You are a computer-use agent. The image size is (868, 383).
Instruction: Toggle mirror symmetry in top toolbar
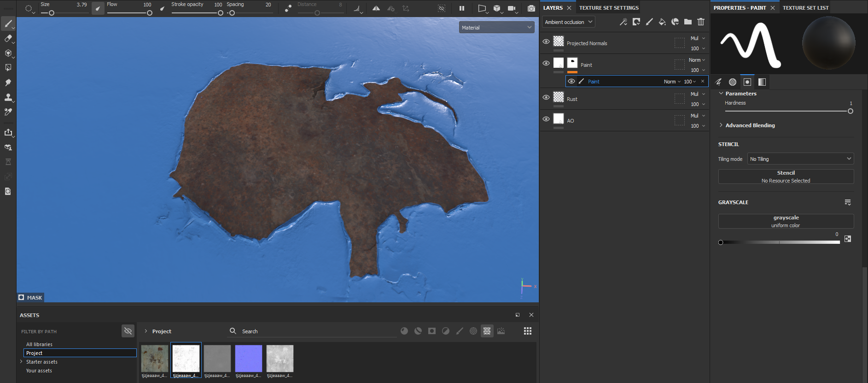pyautogui.click(x=376, y=8)
